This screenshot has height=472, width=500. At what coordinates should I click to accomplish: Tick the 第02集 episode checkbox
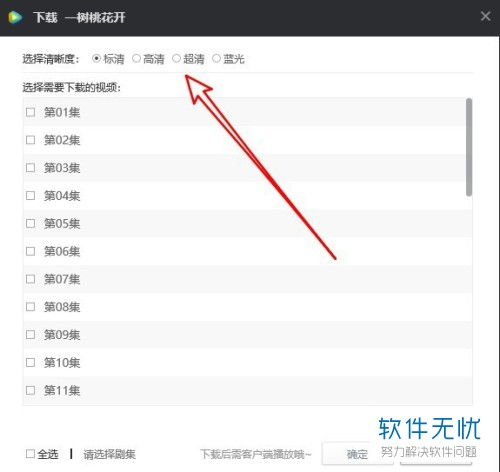tap(30, 140)
